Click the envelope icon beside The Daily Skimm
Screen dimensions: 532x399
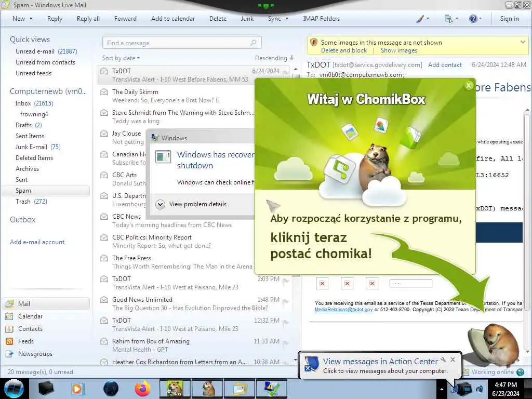[104, 92]
